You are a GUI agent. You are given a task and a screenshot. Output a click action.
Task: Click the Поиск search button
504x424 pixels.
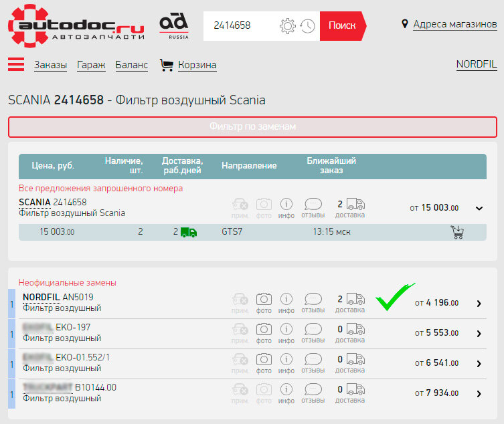(x=343, y=26)
